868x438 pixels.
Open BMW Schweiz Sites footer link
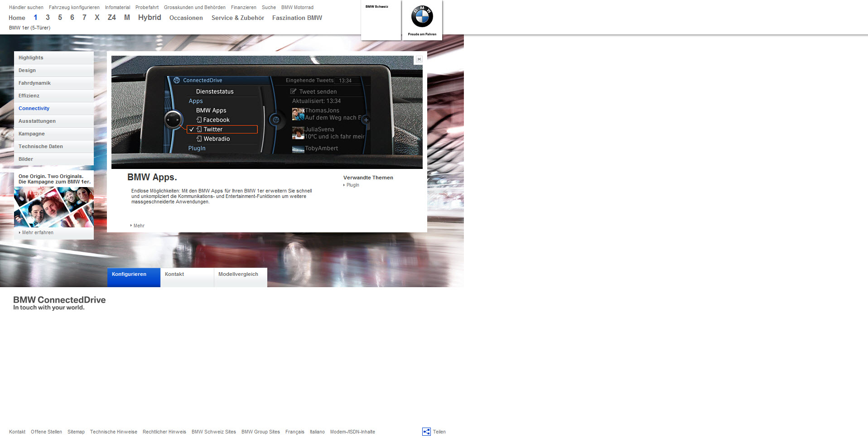pyautogui.click(x=214, y=432)
